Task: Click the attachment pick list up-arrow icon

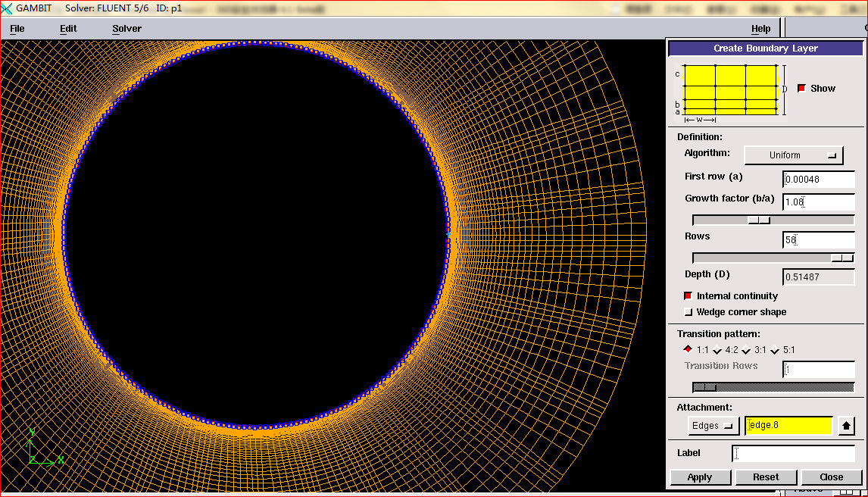Action: click(x=846, y=426)
